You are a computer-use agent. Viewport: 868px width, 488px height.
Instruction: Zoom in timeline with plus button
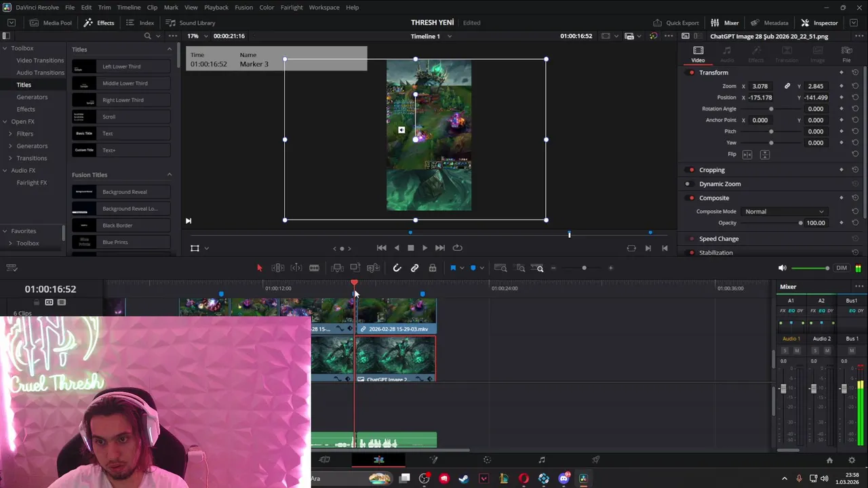click(610, 268)
